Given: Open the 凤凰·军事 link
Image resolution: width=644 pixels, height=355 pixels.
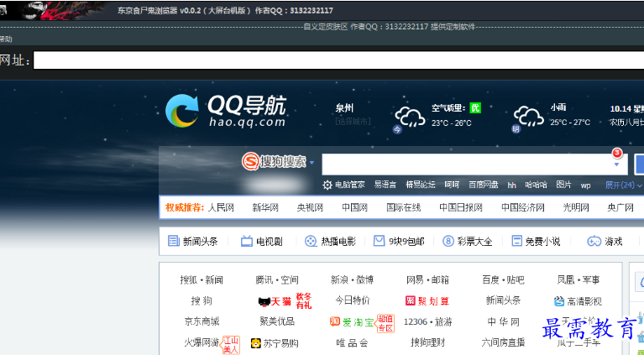Looking at the screenshot, I should pos(579,280).
